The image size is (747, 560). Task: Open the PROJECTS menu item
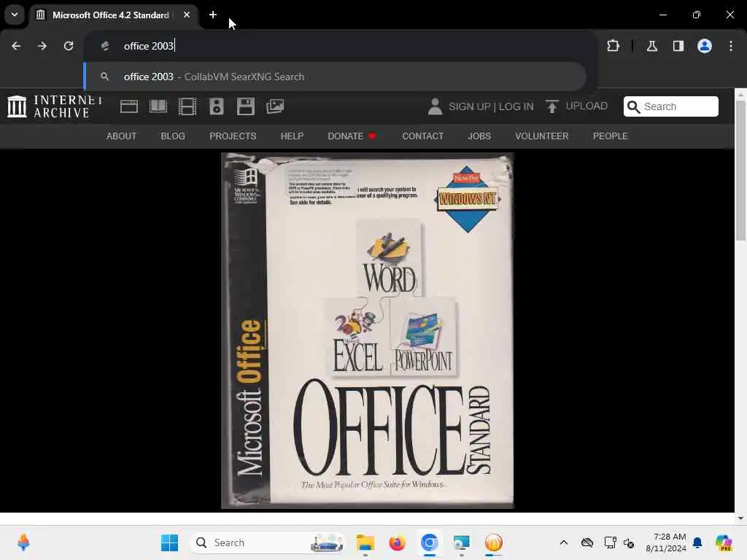pyautogui.click(x=233, y=136)
